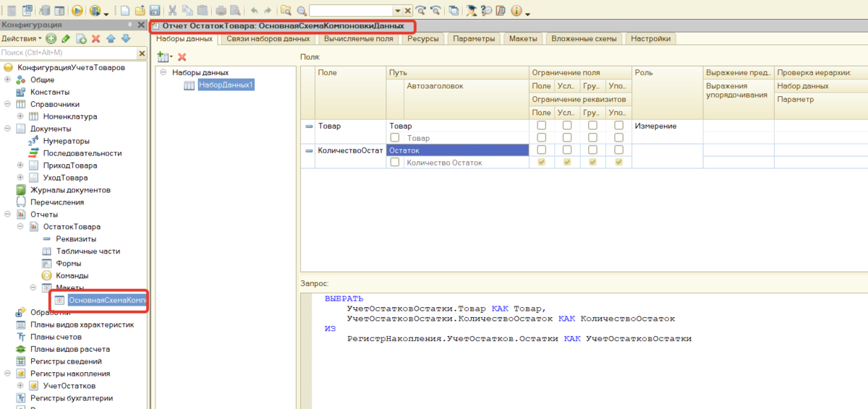Open the Вложенные схемы tab
Image resolution: width=868 pixels, height=409 pixels.
583,38
